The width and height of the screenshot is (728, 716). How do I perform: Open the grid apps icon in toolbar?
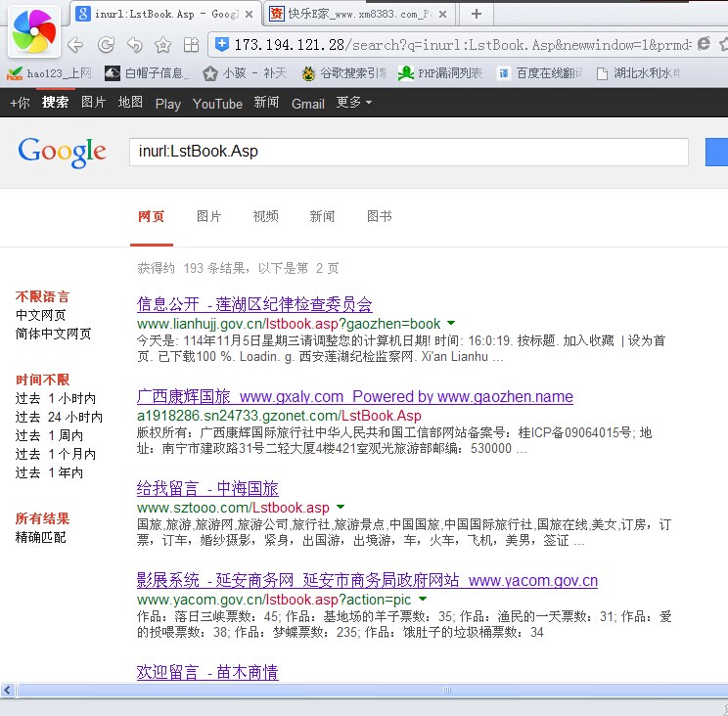(191, 45)
